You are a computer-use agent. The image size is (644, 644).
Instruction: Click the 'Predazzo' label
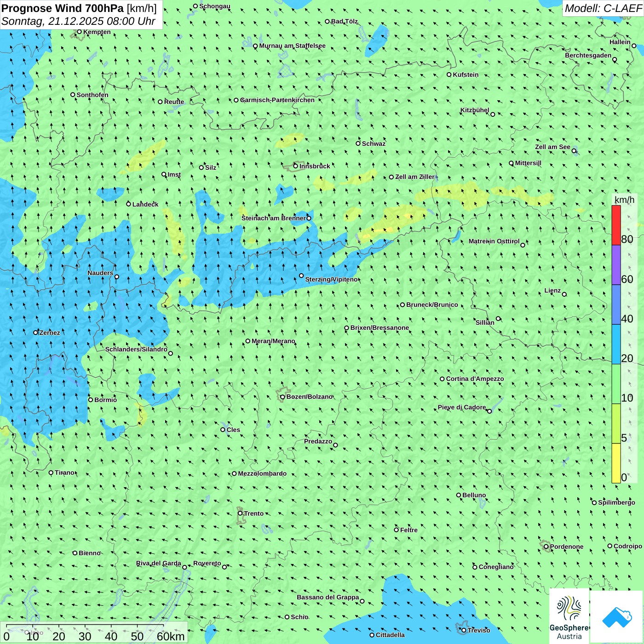[318, 441]
